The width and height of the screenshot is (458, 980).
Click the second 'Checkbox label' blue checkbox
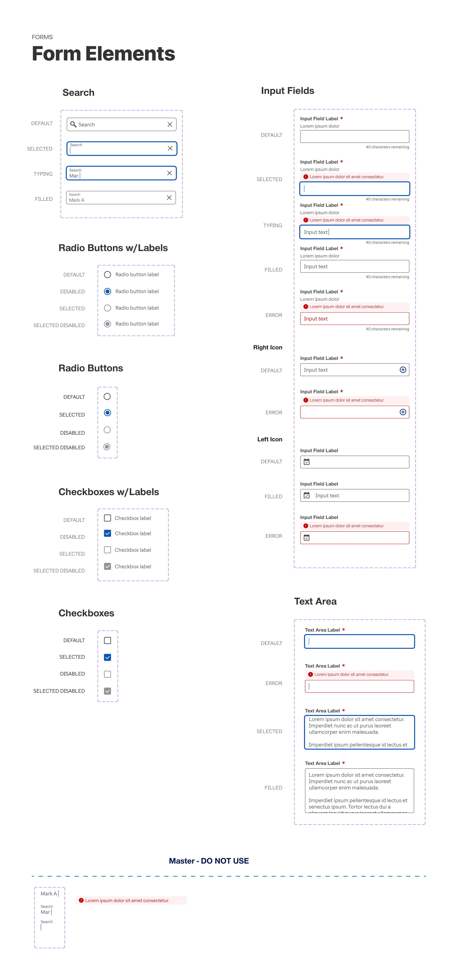coord(108,533)
